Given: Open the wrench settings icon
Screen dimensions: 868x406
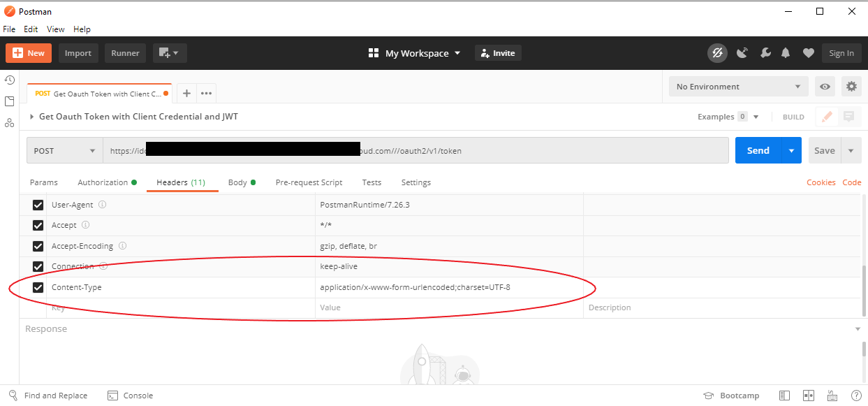Looking at the screenshot, I should pos(765,53).
